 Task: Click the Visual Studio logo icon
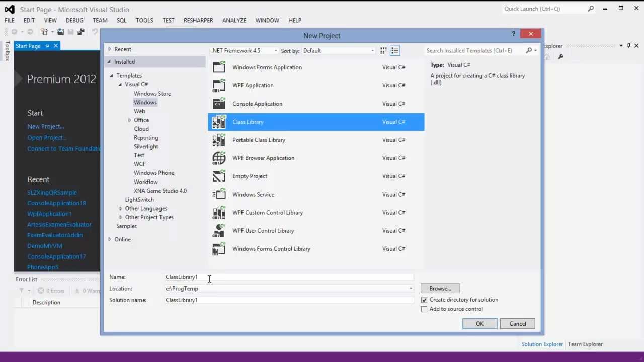click(10, 9)
